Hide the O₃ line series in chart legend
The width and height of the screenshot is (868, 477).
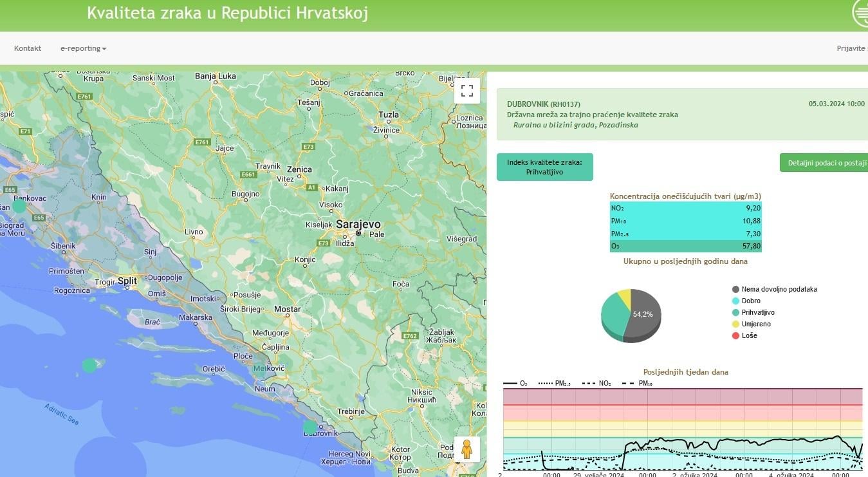point(516,384)
